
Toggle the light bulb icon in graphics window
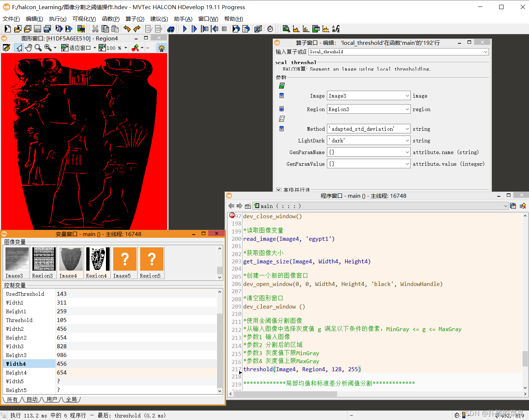coord(161,48)
